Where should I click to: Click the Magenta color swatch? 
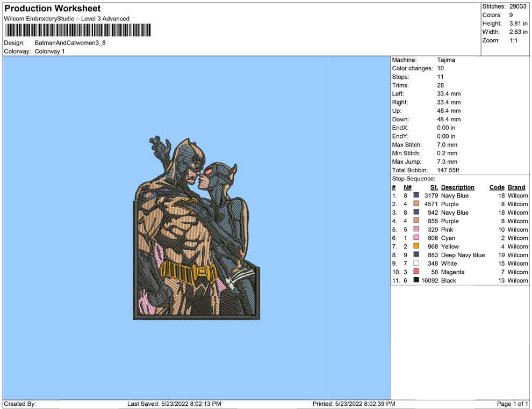click(416, 272)
